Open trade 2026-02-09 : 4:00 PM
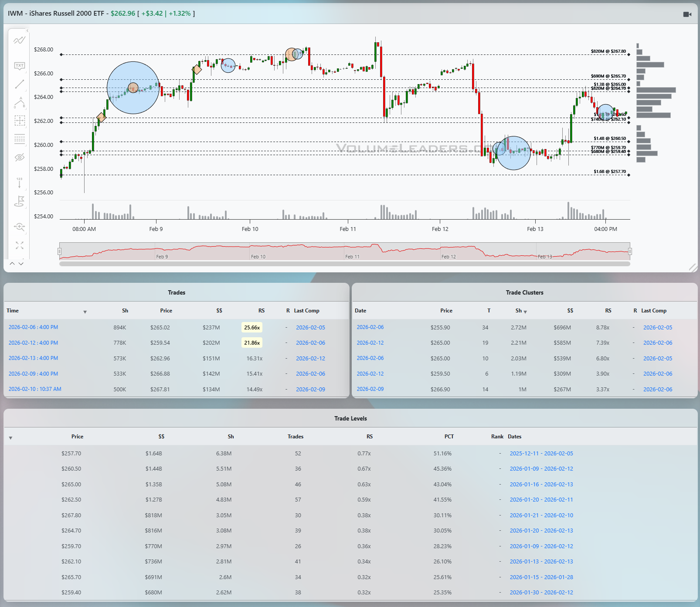The width and height of the screenshot is (700, 607). [33, 374]
